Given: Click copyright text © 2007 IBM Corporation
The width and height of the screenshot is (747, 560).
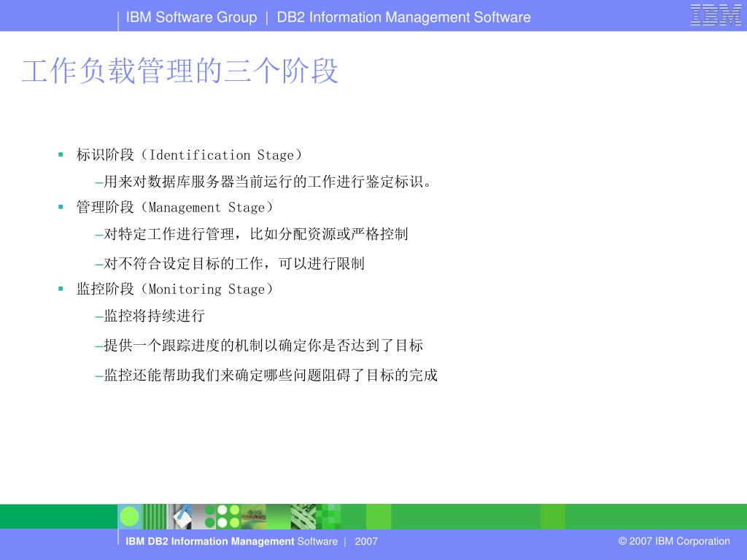Looking at the screenshot, I should 674,541.
